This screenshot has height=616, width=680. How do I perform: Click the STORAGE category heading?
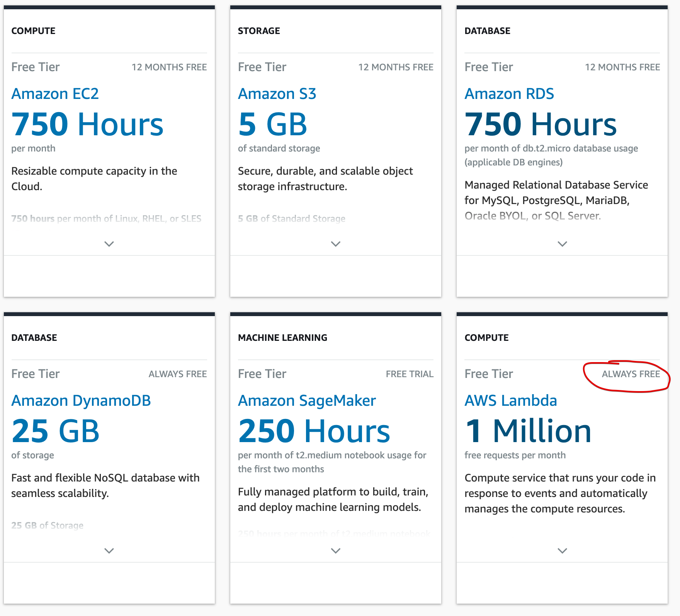tap(259, 31)
